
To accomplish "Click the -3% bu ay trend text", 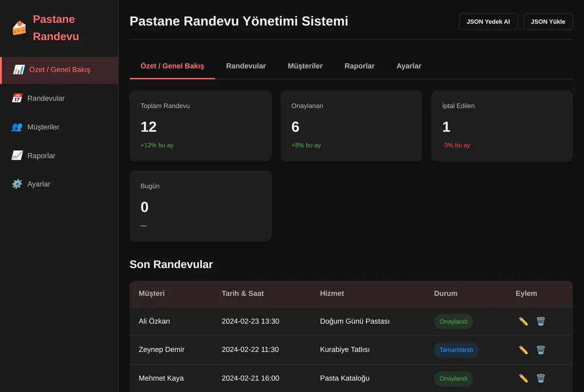I will tap(456, 145).
